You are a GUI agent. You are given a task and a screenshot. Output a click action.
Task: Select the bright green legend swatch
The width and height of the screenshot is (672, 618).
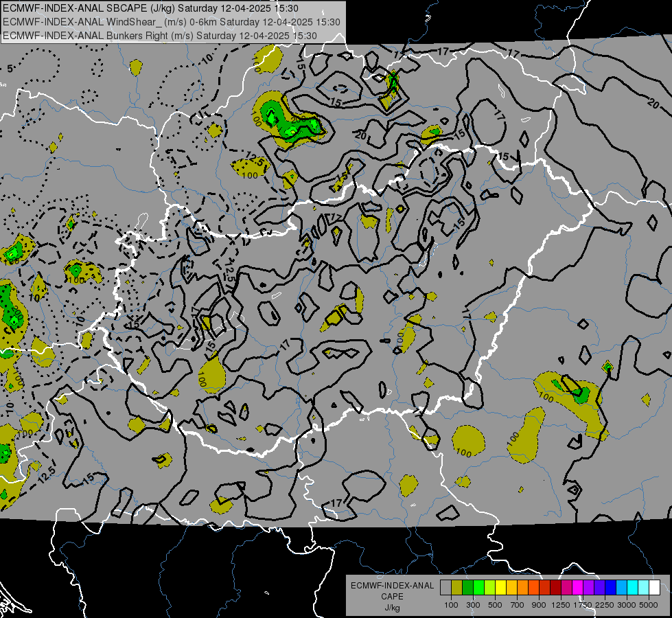pos(478,587)
